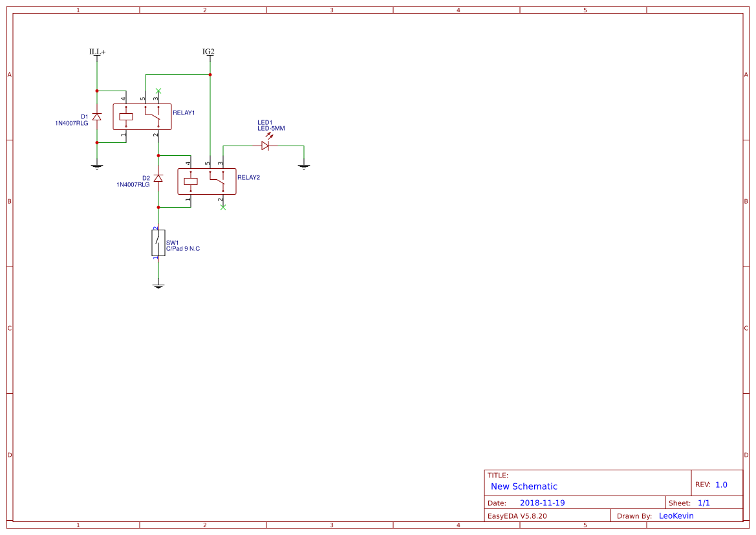The height and width of the screenshot is (535, 756).
Task: Click the no-connect mark on RELAY2 pin 2
Action: point(222,207)
